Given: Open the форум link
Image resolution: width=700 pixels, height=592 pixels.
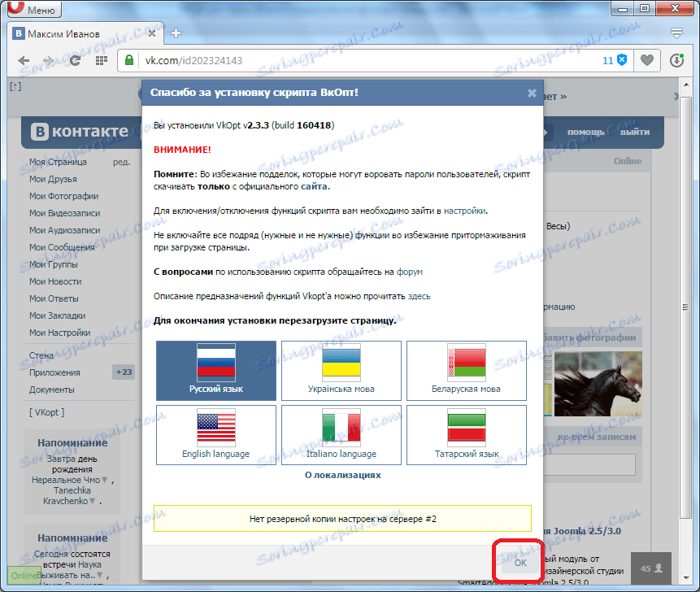Looking at the screenshot, I should [410, 272].
